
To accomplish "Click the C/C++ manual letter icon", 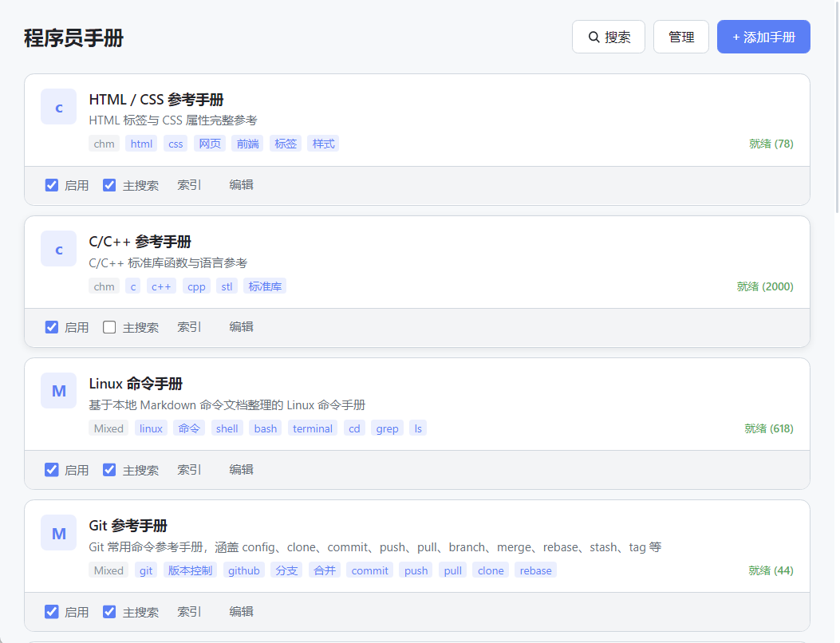I will [x=58, y=249].
